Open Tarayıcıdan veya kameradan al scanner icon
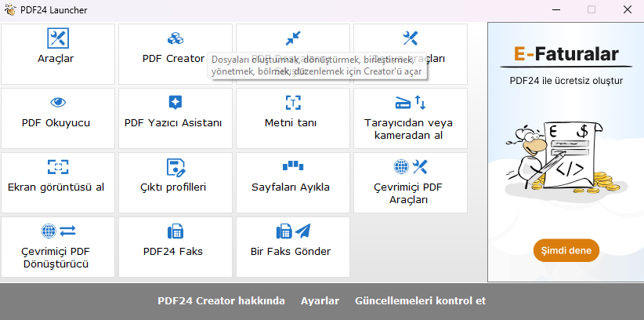The width and height of the screenshot is (644, 320). pos(411,103)
